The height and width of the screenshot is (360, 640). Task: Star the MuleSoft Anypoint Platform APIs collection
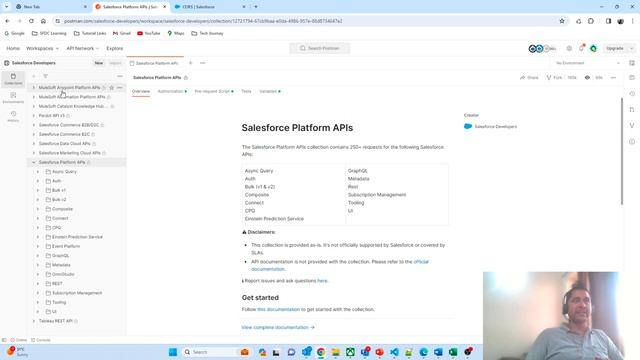pyautogui.click(x=111, y=87)
